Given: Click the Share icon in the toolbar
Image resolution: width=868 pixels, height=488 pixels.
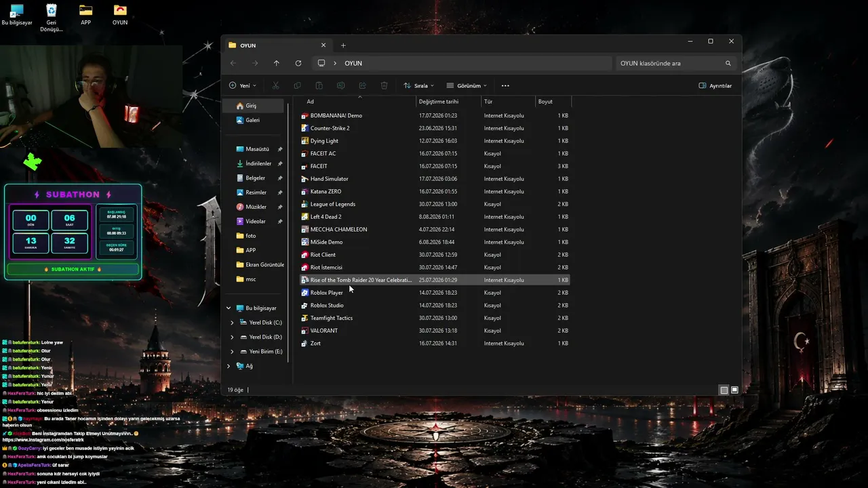Looking at the screenshot, I should (362, 85).
